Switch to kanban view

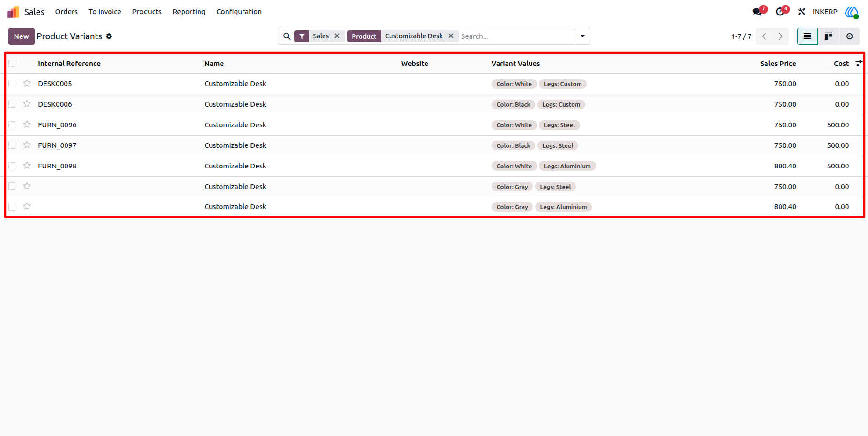829,36
